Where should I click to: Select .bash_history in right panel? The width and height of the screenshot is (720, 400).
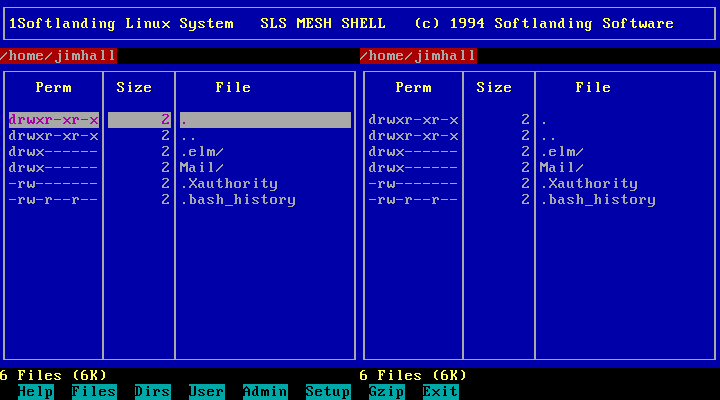598,200
